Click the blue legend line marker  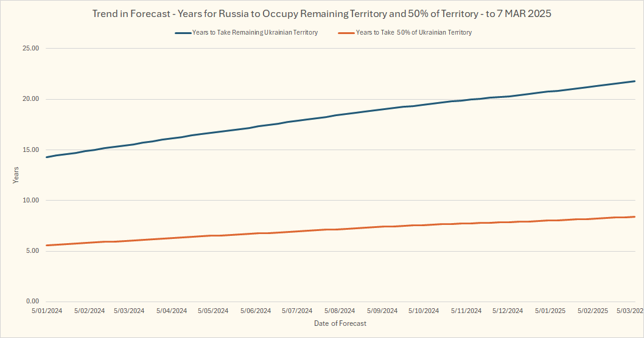pos(183,33)
